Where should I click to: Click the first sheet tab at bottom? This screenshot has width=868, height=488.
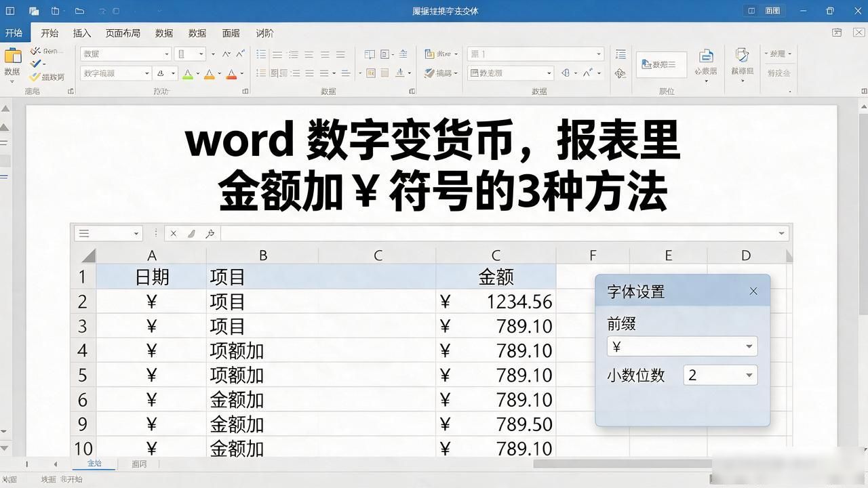click(94, 464)
